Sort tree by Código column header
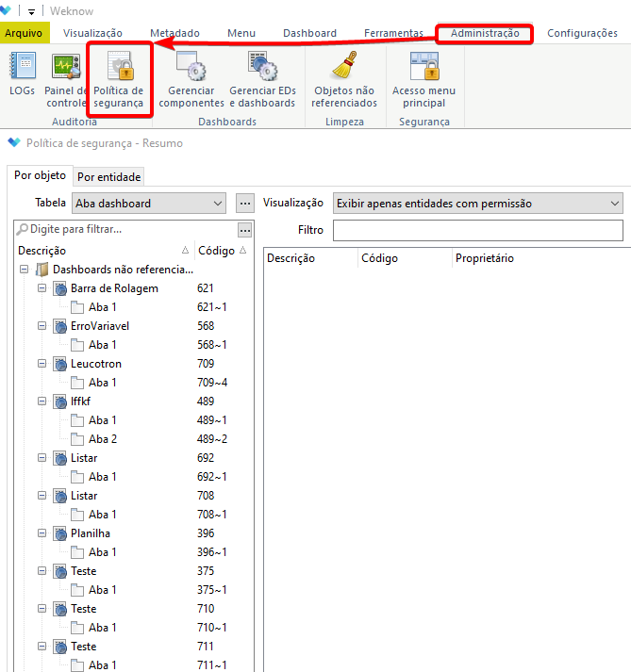631x672 pixels. point(223,251)
